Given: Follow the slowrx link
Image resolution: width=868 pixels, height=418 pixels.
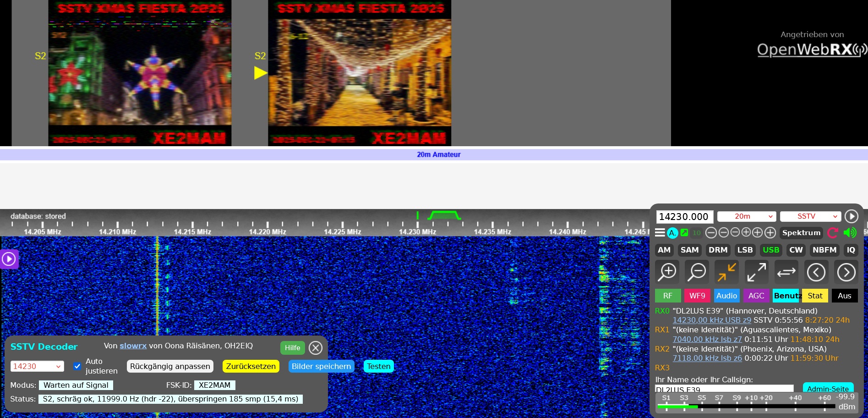Looking at the screenshot, I should click(x=133, y=346).
